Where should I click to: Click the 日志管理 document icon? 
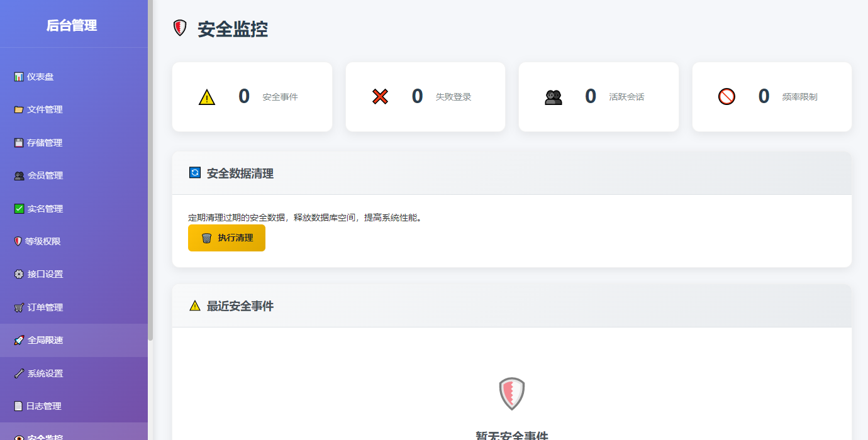pyautogui.click(x=19, y=406)
